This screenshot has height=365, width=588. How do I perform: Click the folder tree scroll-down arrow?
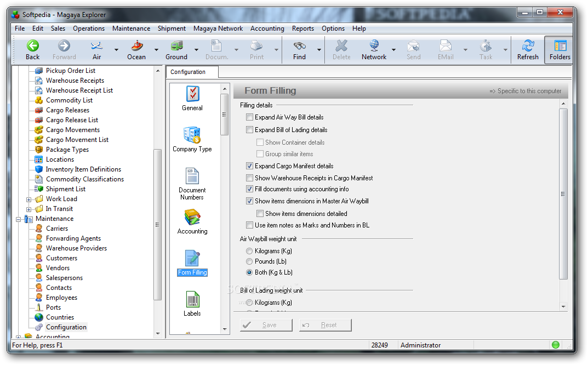(158, 334)
